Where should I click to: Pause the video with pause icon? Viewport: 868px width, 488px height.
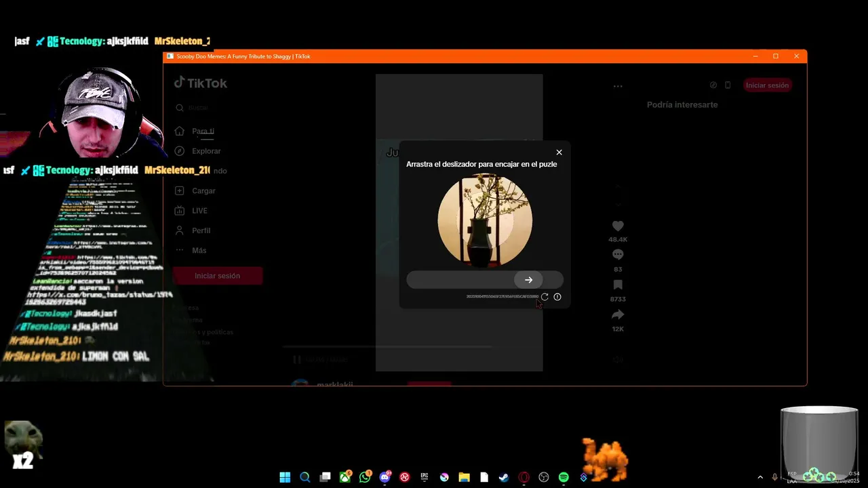297,360
